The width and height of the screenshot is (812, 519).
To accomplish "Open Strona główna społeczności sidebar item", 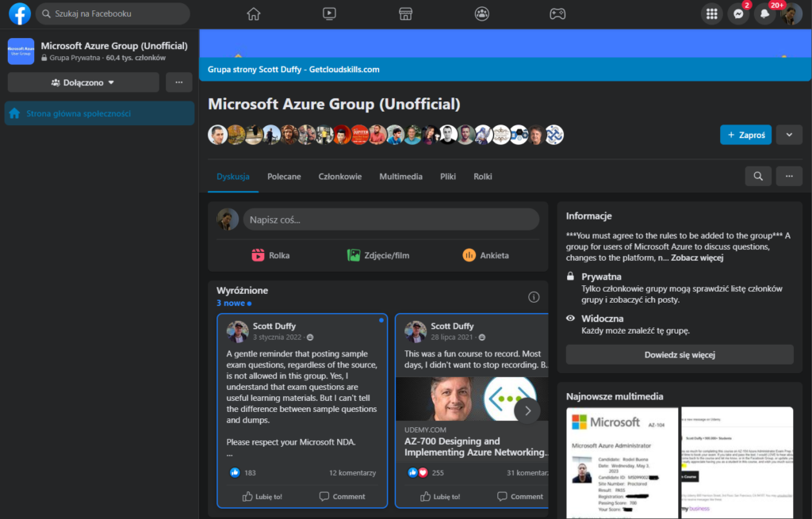I will (x=99, y=113).
